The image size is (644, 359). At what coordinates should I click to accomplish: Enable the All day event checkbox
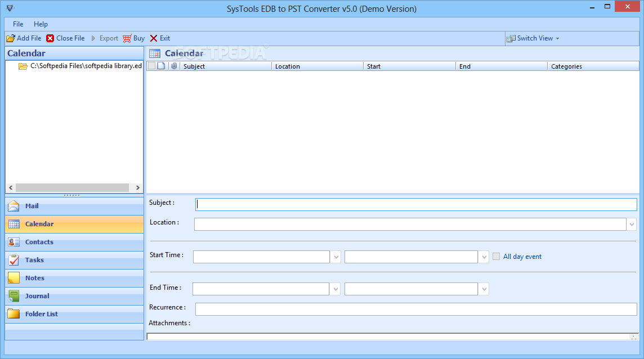click(496, 257)
